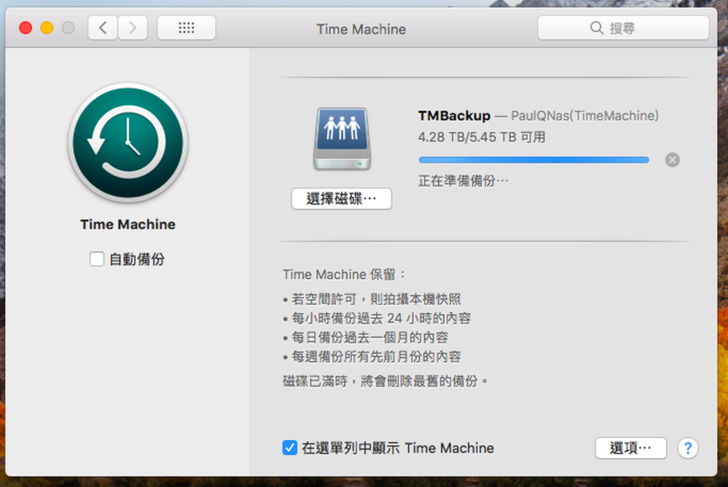Click the 每小時備份過去 24 小時的內容 line
This screenshot has height=487, width=728.
[x=377, y=318]
